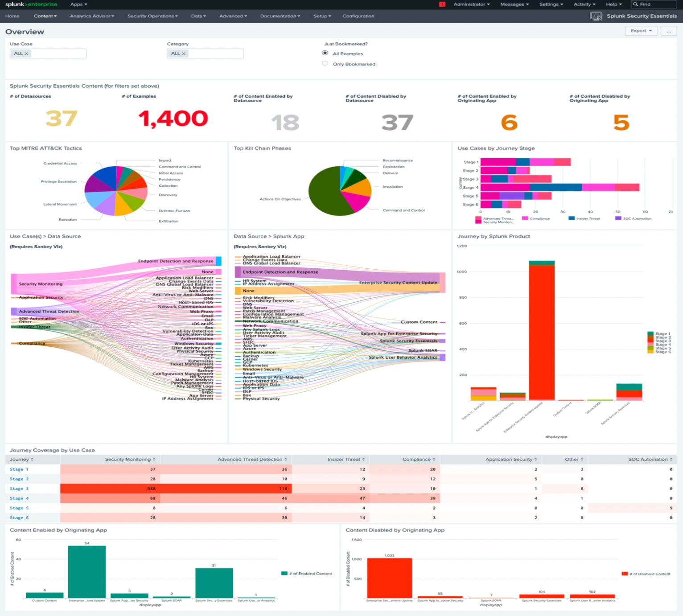Click the Splunk Security Essentials app icon
Image resolution: width=683 pixels, height=616 pixels.
tap(596, 16)
